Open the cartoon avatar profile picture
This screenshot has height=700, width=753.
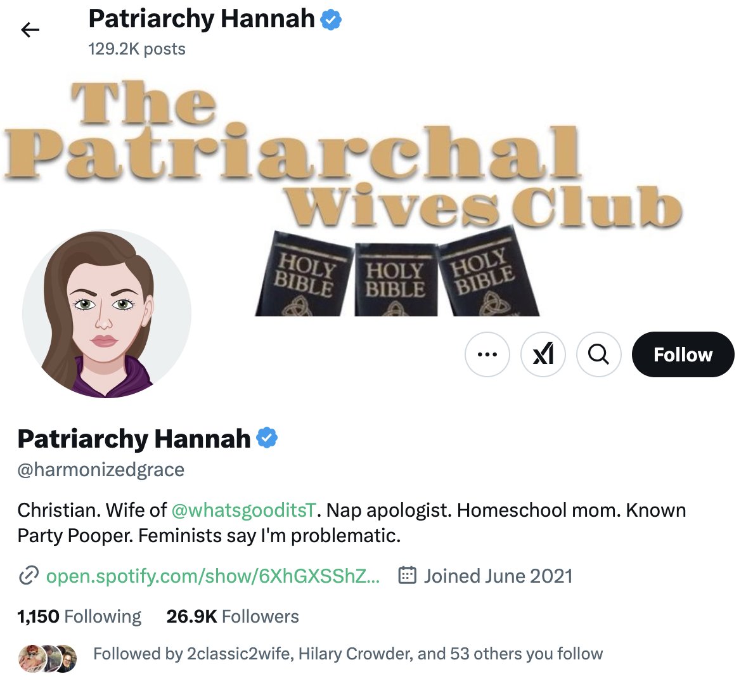point(106,313)
